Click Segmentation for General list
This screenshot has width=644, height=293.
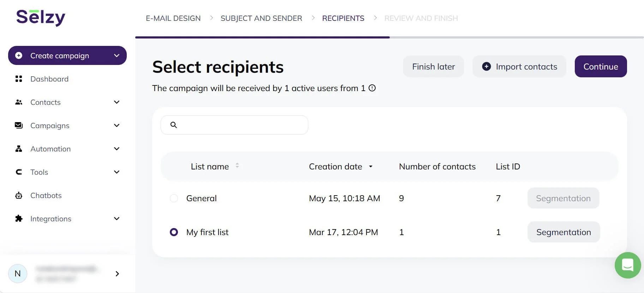coord(563,198)
